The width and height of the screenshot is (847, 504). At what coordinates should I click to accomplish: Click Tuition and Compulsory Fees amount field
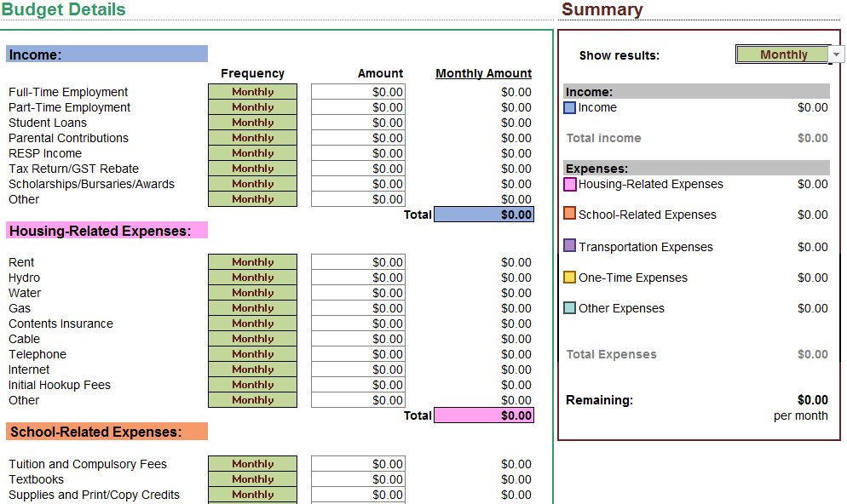(358, 463)
